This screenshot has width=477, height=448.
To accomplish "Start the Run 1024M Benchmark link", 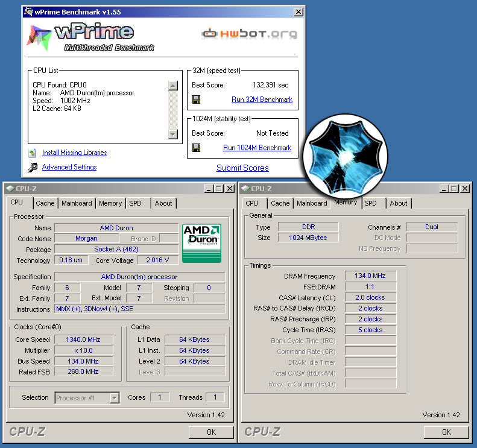I will (257, 148).
